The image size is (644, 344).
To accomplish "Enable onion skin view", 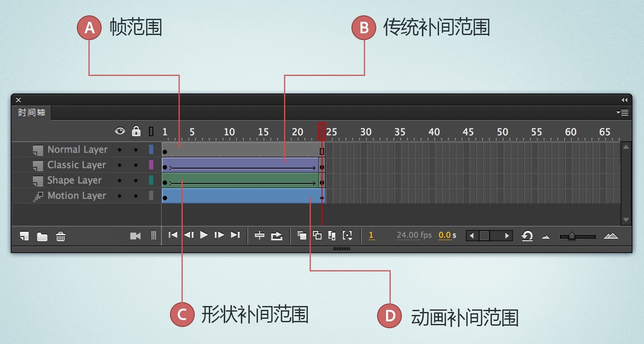I will pos(302,235).
